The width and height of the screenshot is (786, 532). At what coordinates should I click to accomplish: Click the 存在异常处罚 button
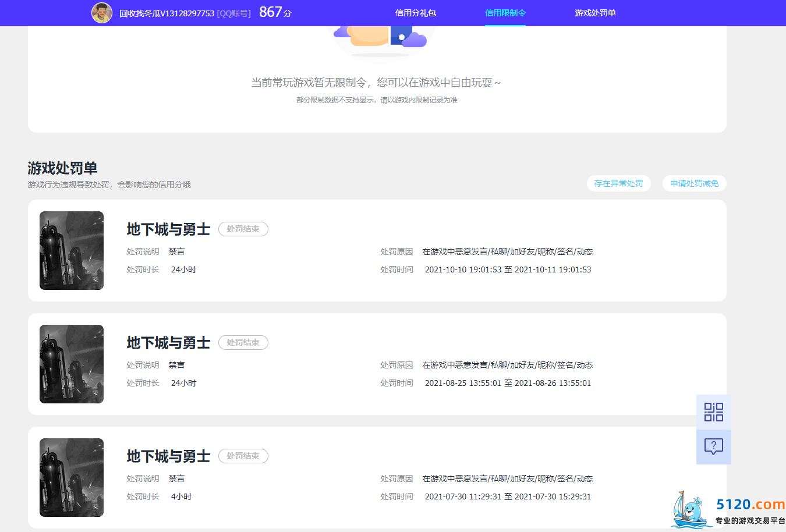[x=618, y=183]
